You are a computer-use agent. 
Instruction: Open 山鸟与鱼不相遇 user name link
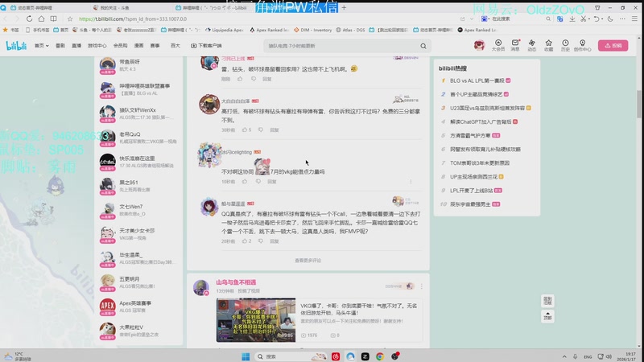point(236,282)
